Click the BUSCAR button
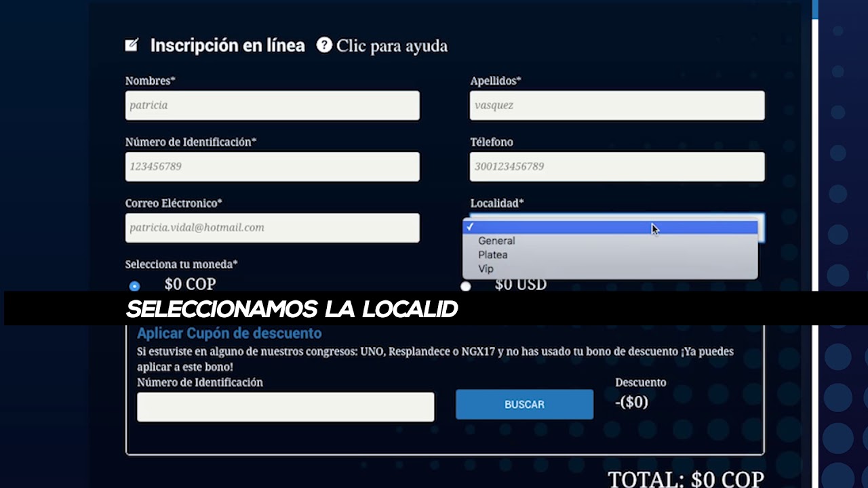This screenshot has height=488, width=868. [x=524, y=404]
